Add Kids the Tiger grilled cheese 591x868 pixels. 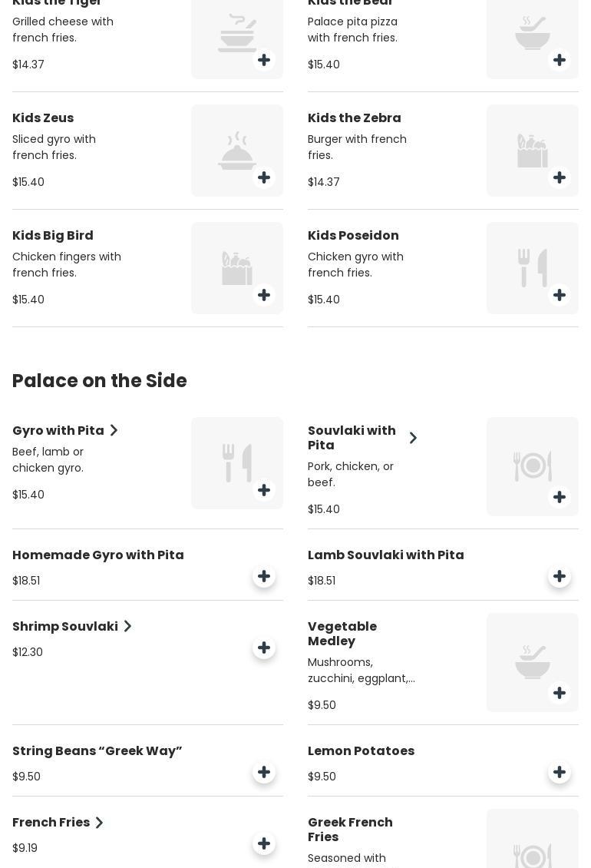tap(264, 60)
